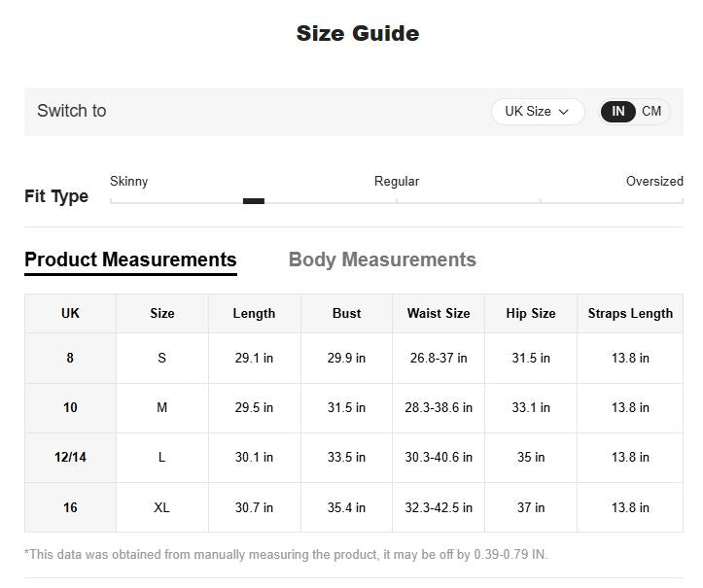703x588 pixels.
Task: Click the 30.1 in length value
Action: (x=254, y=457)
